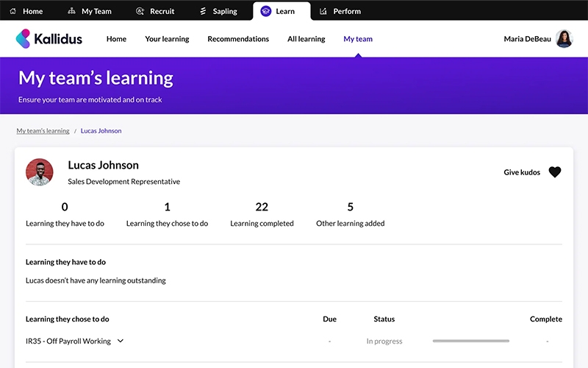Select the My team navigation item
588x368 pixels.
[x=358, y=39]
